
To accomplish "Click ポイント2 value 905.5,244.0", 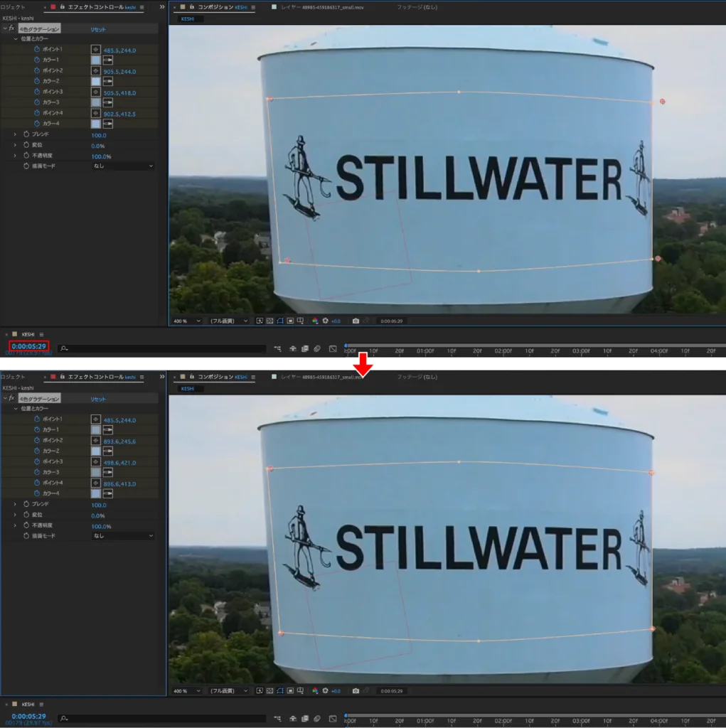I will coord(120,72).
